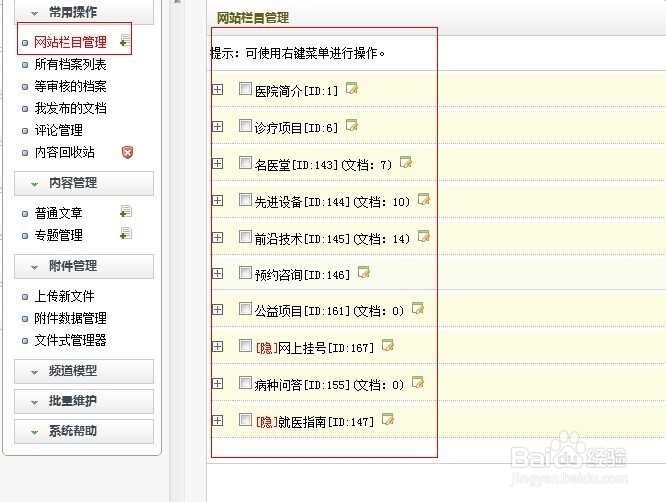This screenshot has width=666, height=502.
Task: Check the box for 医院简介
Action: (245, 88)
